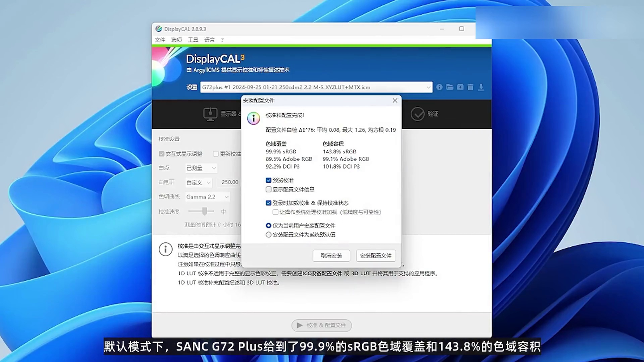Click the download arrow icon in the settings row
Image resolution: width=644 pixels, height=362 pixels.
tap(481, 87)
